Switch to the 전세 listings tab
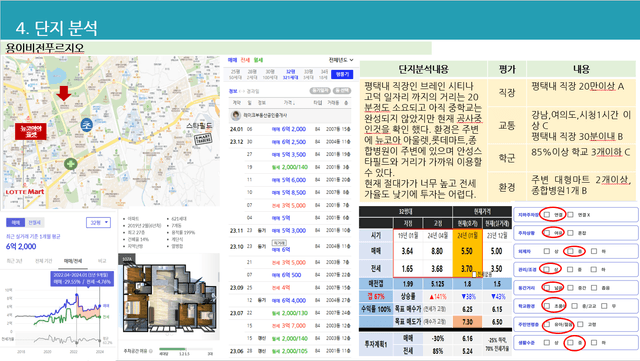This screenshot has height=361, width=640. 245,60
